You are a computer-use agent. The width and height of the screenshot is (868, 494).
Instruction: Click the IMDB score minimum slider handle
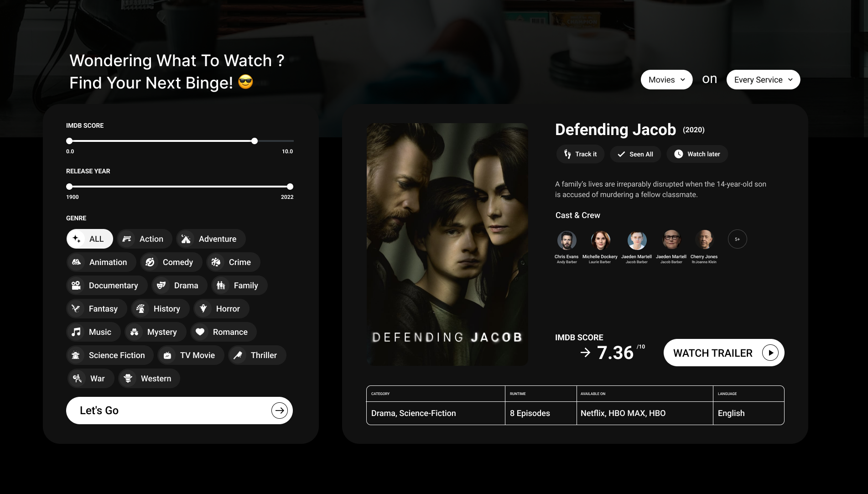pos(69,141)
